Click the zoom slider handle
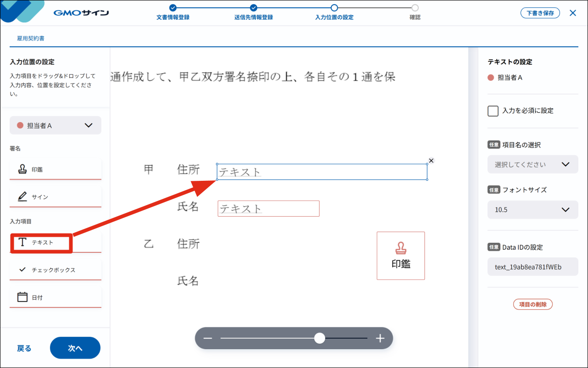The width and height of the screenshot is (588, 368). pos(320,339)
